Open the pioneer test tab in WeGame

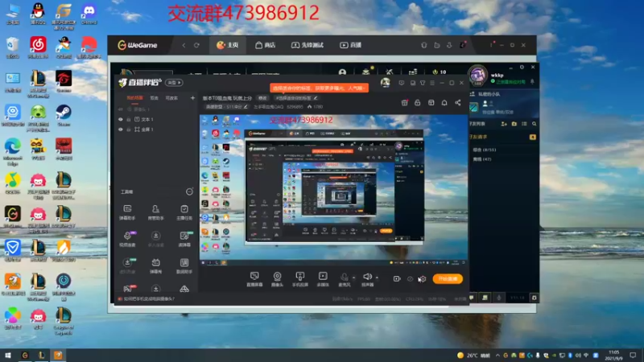(308, 45)
